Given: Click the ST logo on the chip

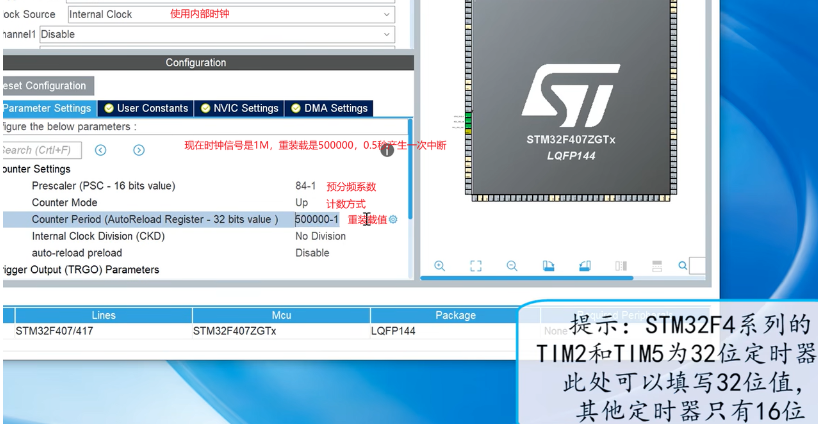Looking at the screenshot, I should pos(570,96).
